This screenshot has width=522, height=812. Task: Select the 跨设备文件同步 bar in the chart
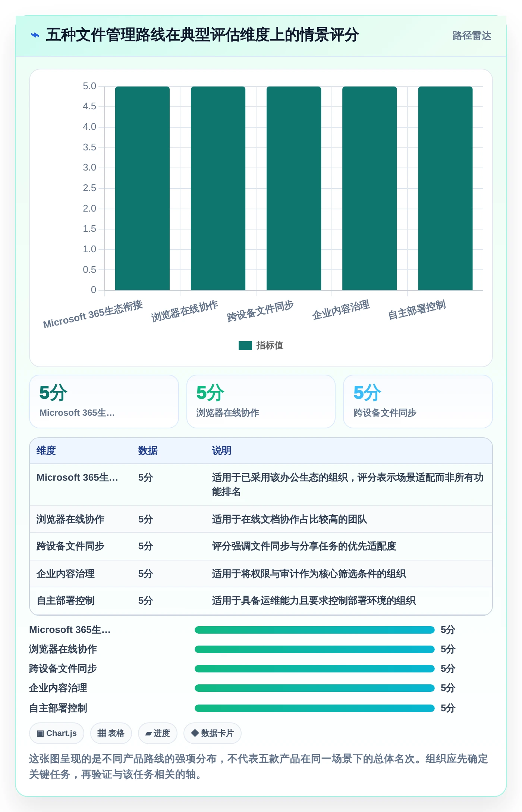click(x=294, y=188)
